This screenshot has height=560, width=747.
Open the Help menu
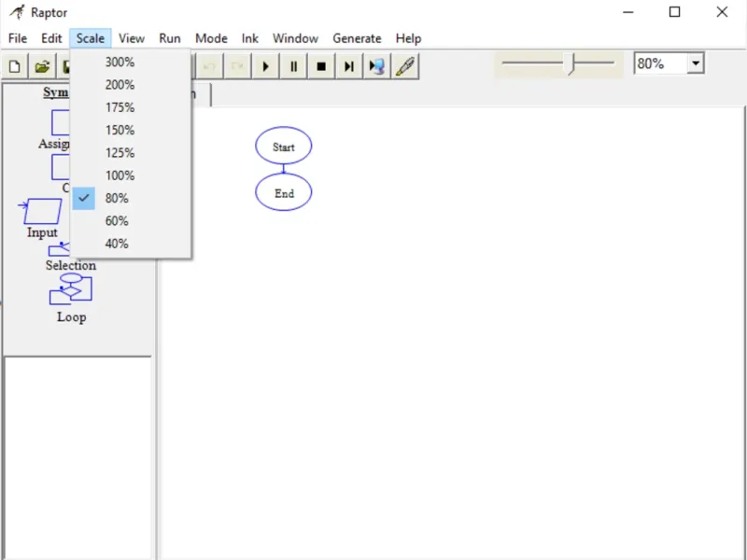408,38
